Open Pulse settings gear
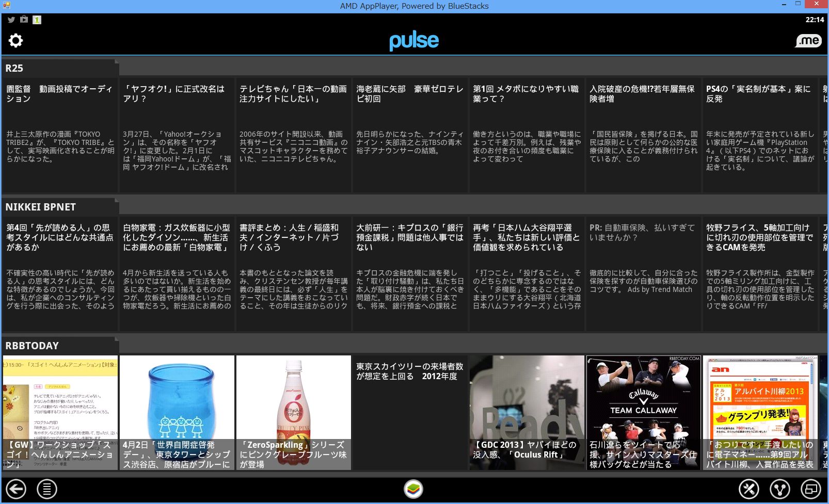This screenshot has width=829, height=504. pyautogui.click(x=16, y=40)
